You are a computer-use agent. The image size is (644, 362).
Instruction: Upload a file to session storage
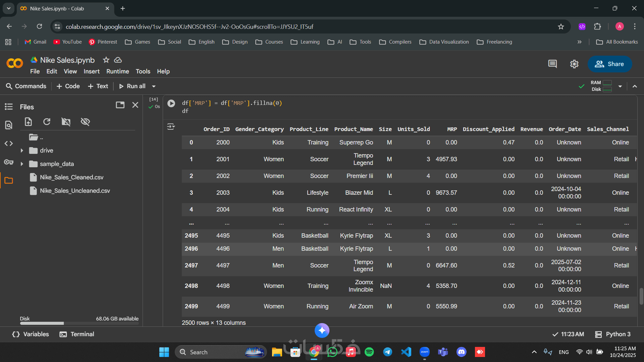coord(29,122)
